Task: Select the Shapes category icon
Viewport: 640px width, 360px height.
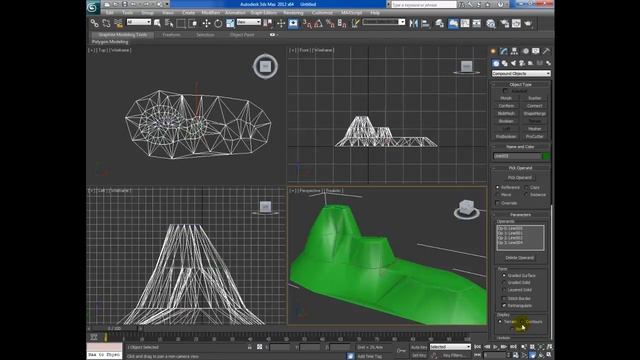Action: coord(504,63)
